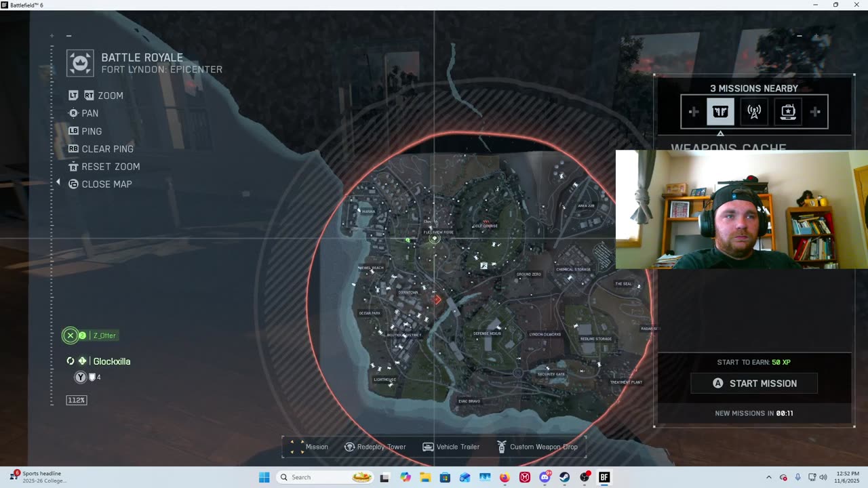Click the stick-press icon beside Reset Zoom
The width and height of the screenshot is (868, 488).
[x=73, y=167]
